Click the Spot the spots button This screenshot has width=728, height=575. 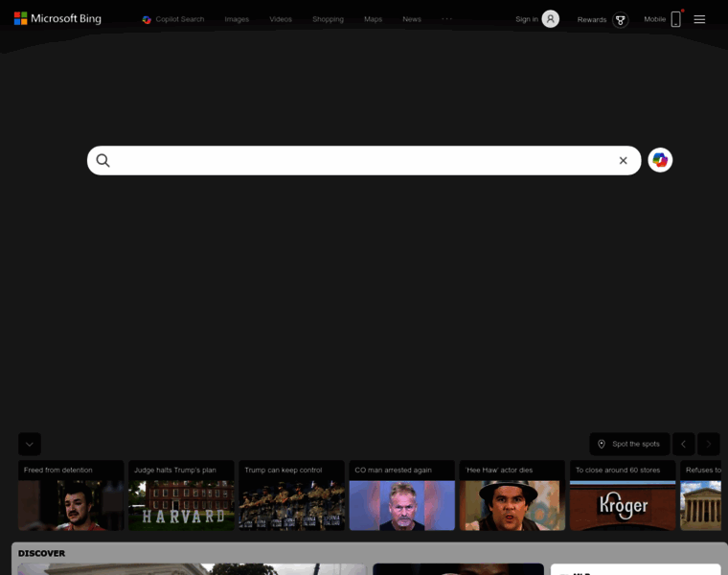(629, 444)
